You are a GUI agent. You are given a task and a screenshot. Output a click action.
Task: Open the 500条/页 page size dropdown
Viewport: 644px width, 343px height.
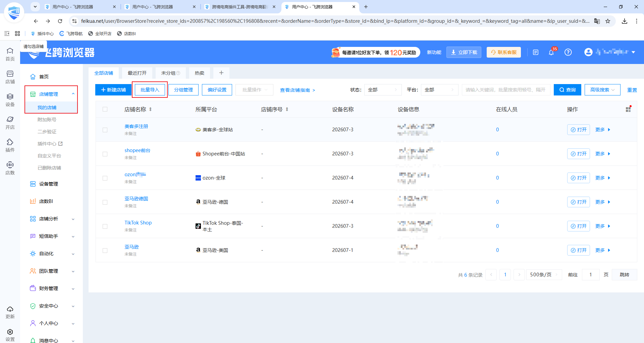[544, 275]
